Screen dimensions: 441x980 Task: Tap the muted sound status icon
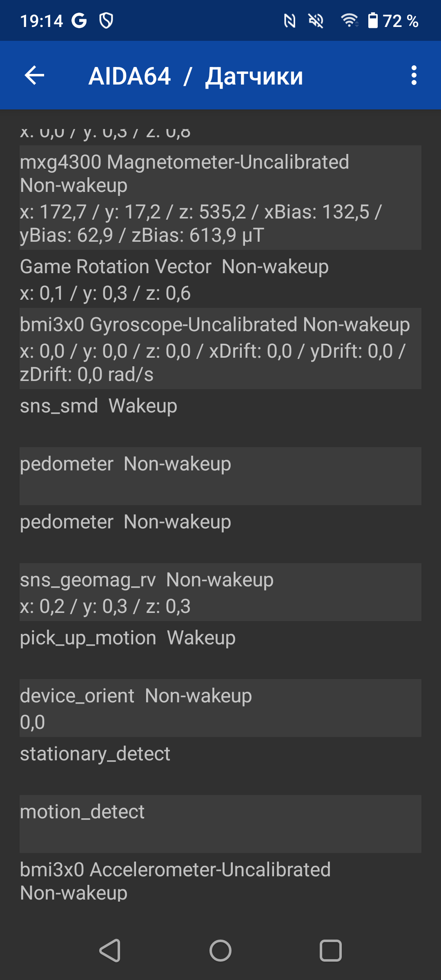tap(316, 21)
